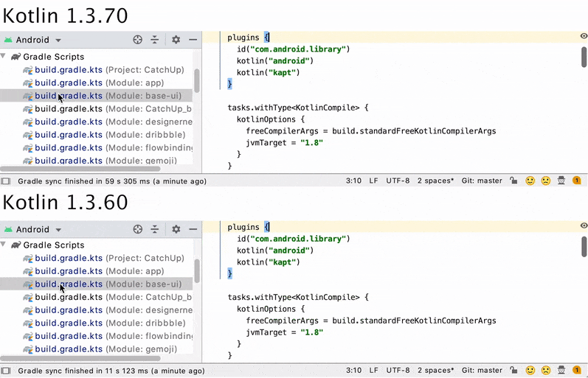588x378 pixels.
Task: Open the gear settings in Kotlin 1.3.70 panel
Action: coord(176,40)
